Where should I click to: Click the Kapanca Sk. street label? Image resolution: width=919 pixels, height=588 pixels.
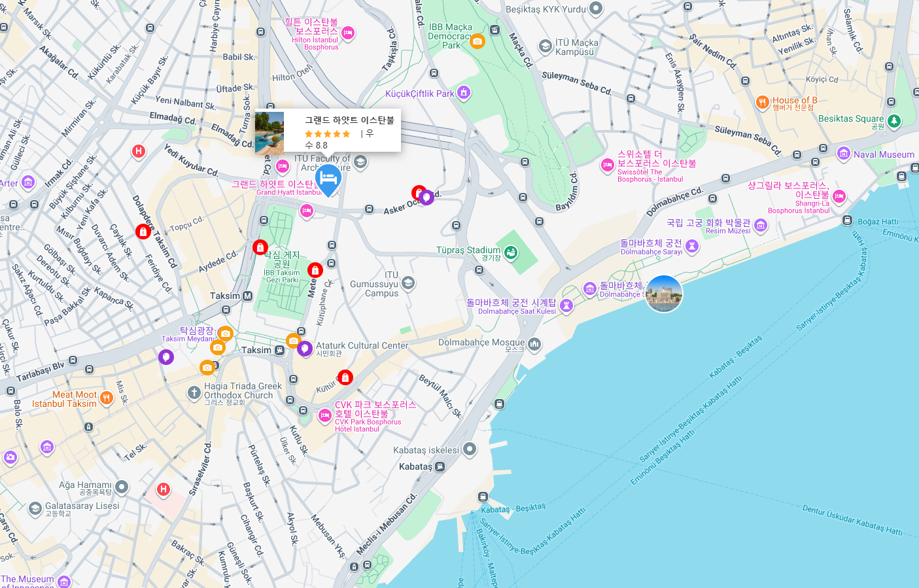point(114,298)
